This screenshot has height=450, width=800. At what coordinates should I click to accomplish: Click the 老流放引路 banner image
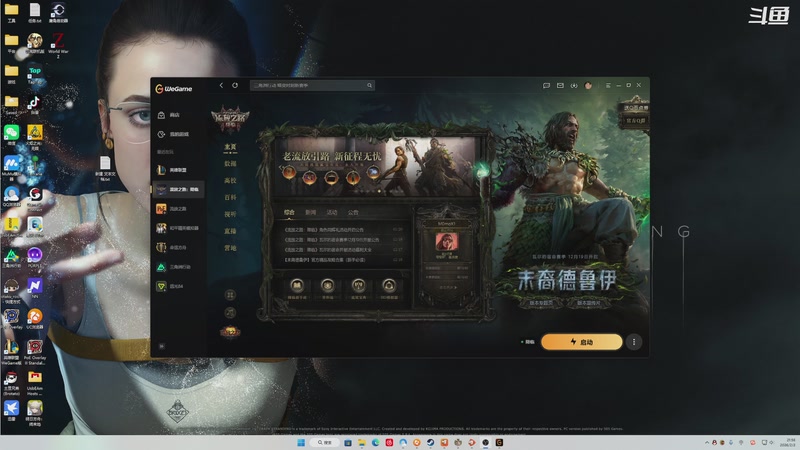tap(377, 166)
